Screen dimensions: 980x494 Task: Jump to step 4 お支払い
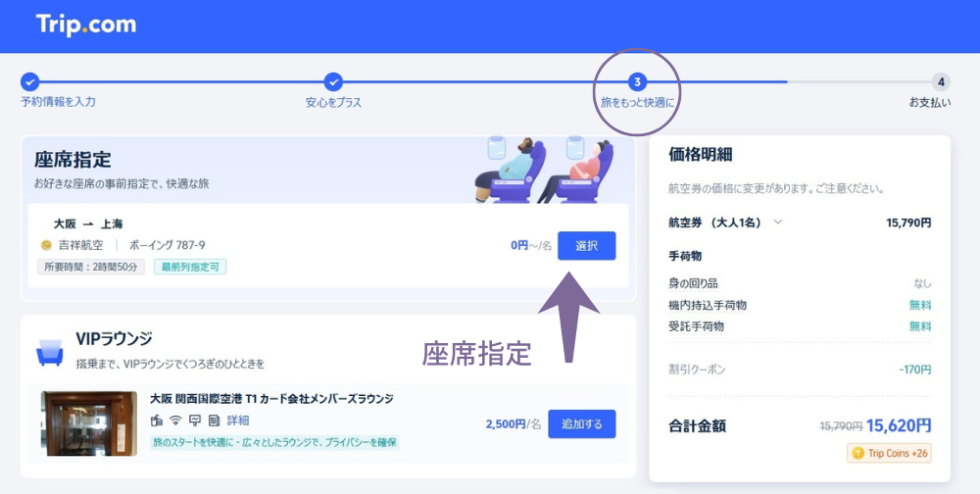pos(941,82)
